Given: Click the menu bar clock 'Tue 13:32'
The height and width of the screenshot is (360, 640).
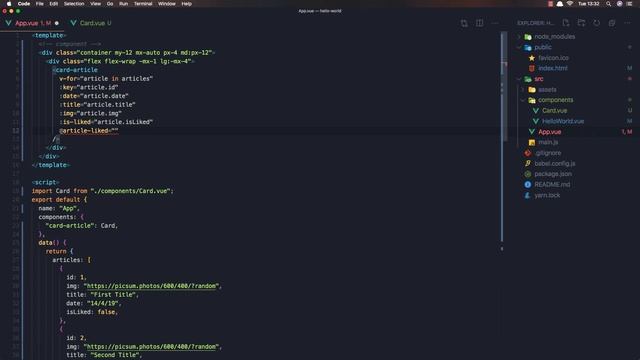Looking at the screenshot, I should coord(589,4).
